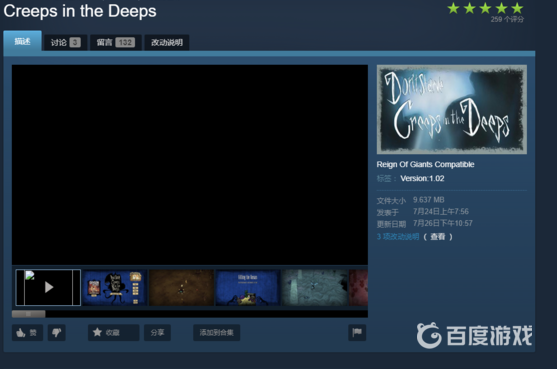Select the partially visible red thumbnail
Image resolution: width=557 pixels, height=369 pixels.
(x=358, y=287)
